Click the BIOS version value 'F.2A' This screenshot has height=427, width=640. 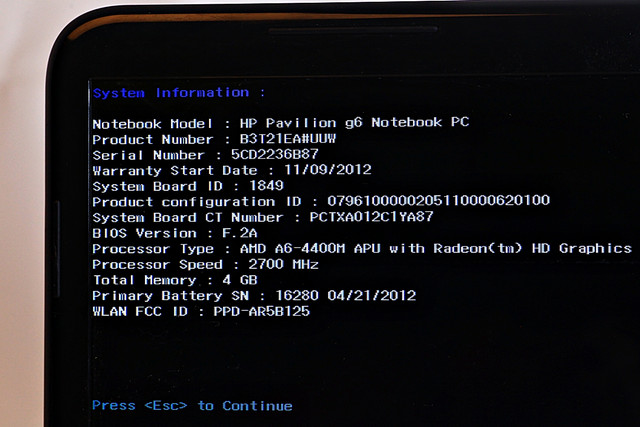240,233
